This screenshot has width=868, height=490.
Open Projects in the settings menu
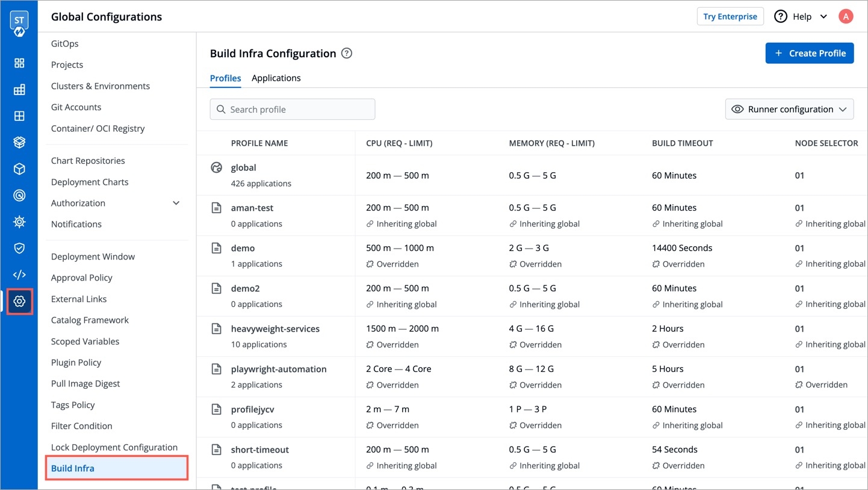[x=67, y=65]
